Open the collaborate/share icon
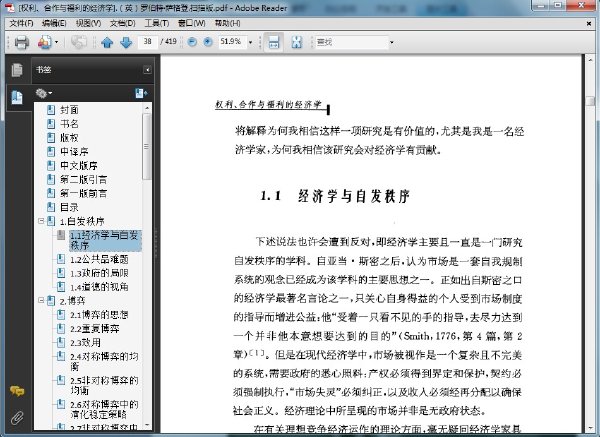Screen dimensions: 600x437 tap(45, 42)
